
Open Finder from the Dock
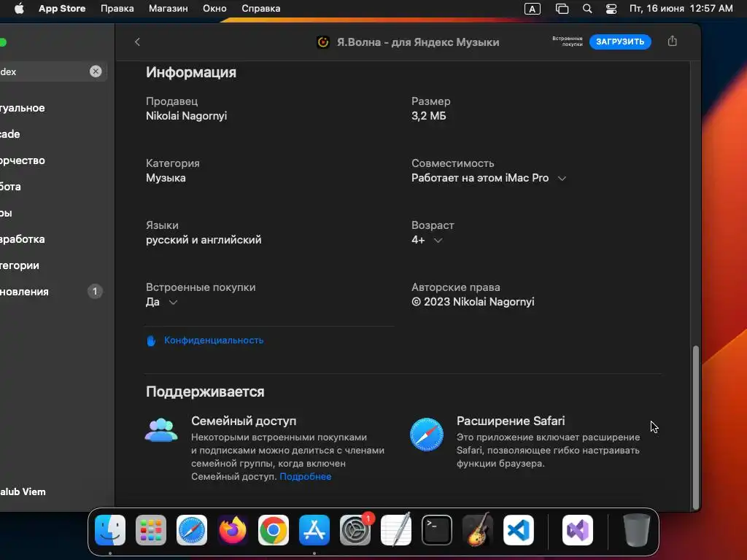[x=110, y=530]
